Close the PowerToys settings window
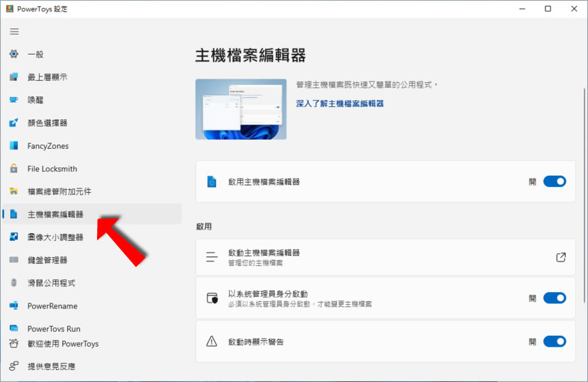 click(574, 9)
